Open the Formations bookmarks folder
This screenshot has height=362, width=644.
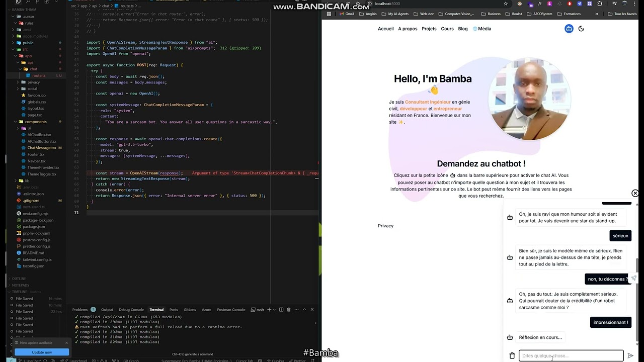click(569, 14)
